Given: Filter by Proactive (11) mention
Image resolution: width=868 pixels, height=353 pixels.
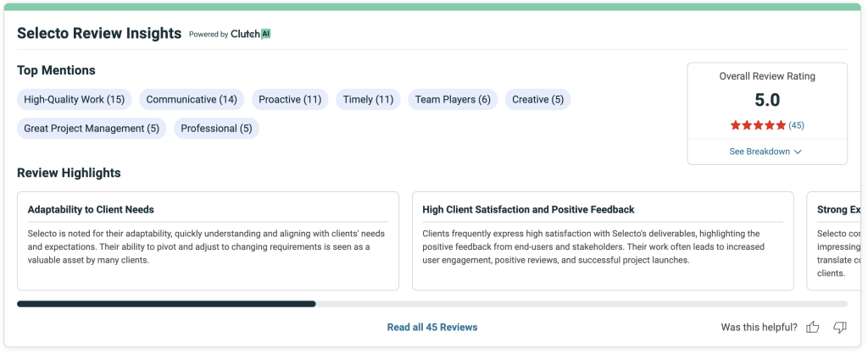Looking at the screenshot, I should [290, 100].
